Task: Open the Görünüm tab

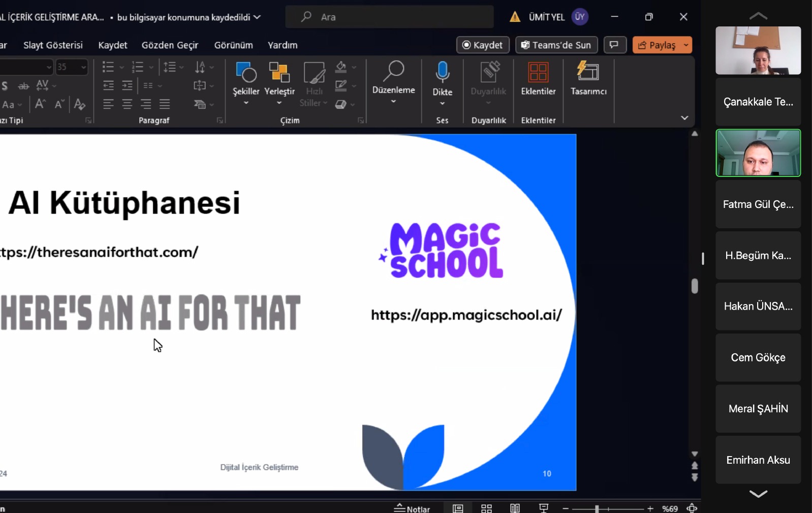Action: pos(234,45)
